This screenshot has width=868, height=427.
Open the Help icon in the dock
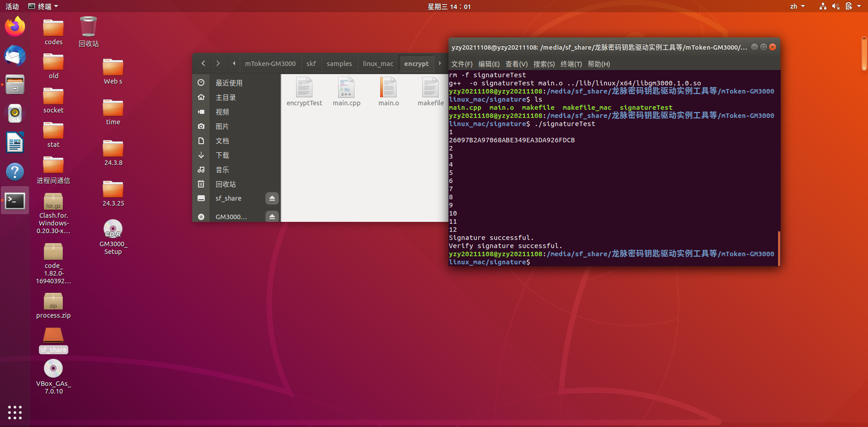tap(15, 172)
